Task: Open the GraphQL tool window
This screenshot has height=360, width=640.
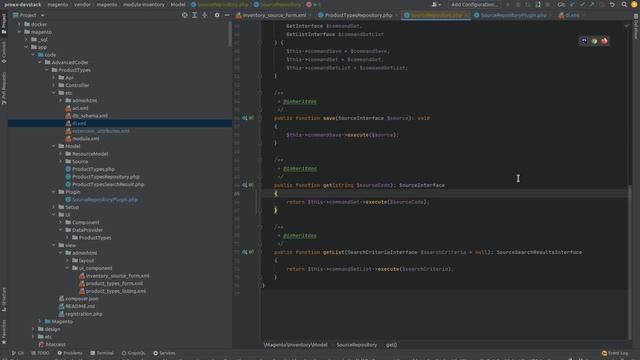Action: coord(133,353)
